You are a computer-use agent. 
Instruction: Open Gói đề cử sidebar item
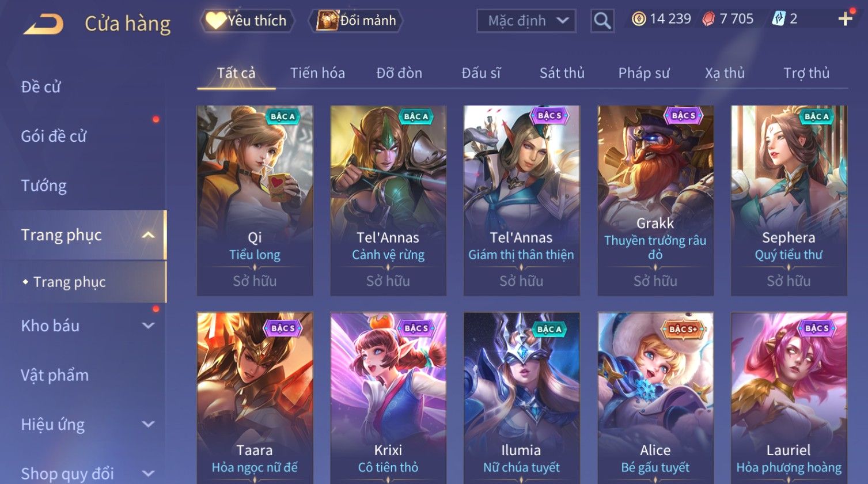[54, 136]
